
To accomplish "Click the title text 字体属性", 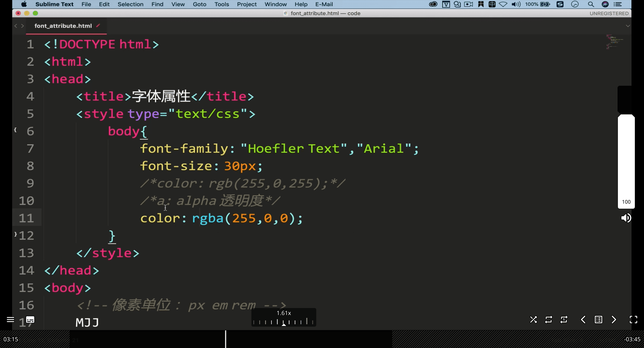I will (x=161, y=96).
